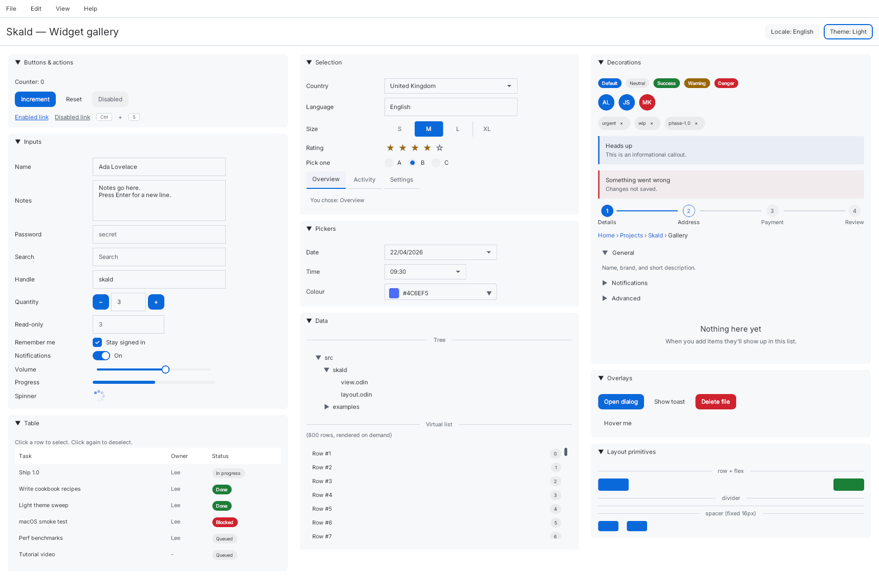The image size is (879, 588).
Task: Click the virtual list scrollbar thumb
Action: tap(566, 452)
